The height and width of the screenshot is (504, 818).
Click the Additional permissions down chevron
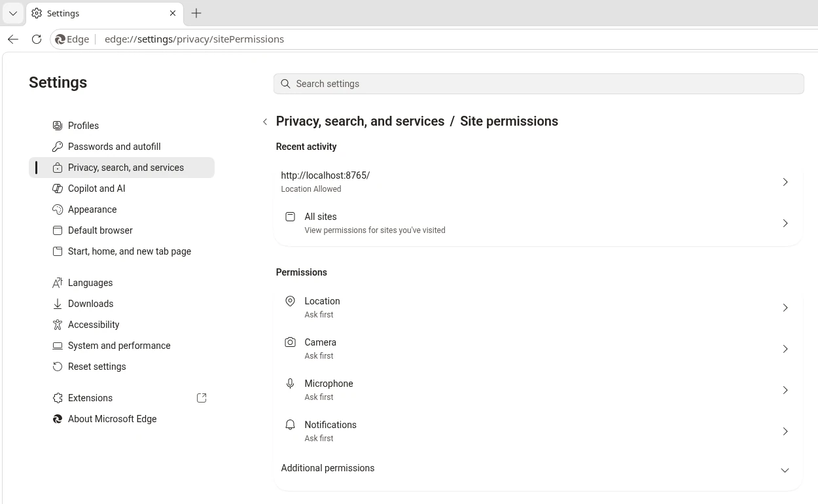(785, 470)
